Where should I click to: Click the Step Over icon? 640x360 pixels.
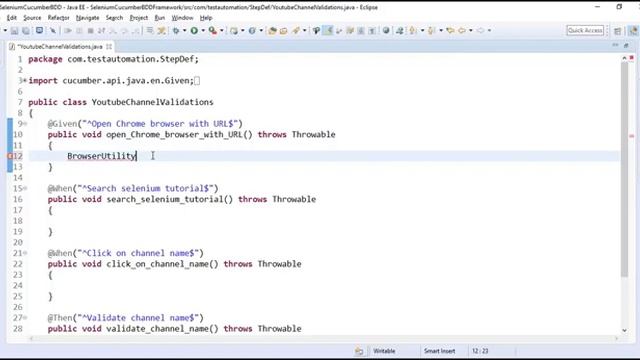(124, 31)
